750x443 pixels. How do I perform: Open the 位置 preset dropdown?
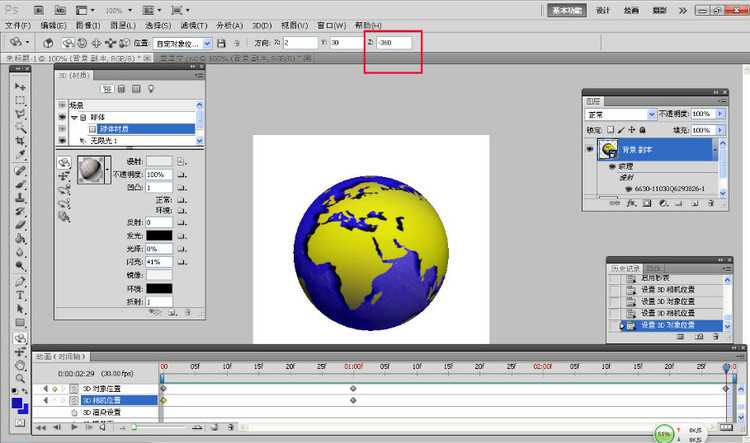[x=207, y=44]
